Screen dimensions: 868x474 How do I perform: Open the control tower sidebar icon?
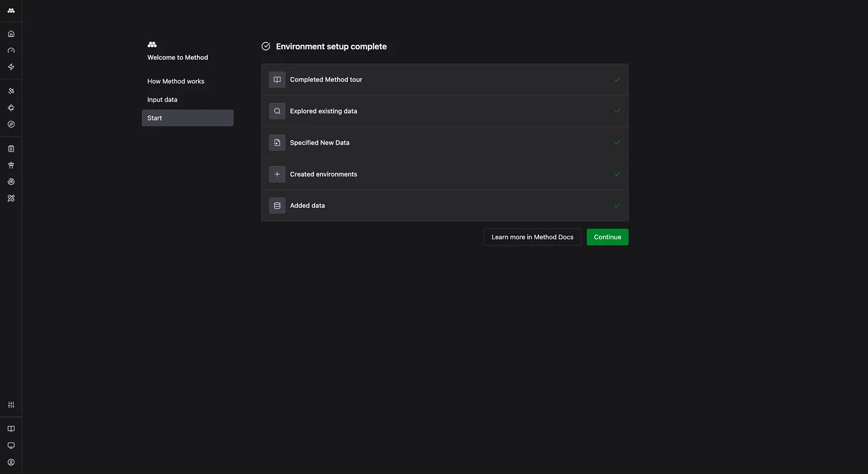coord(11,165)
